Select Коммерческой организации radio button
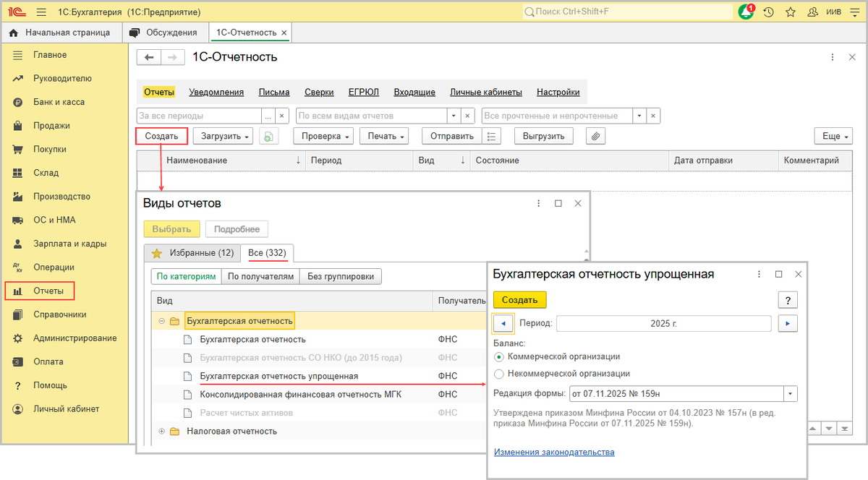 coord(498,357)
